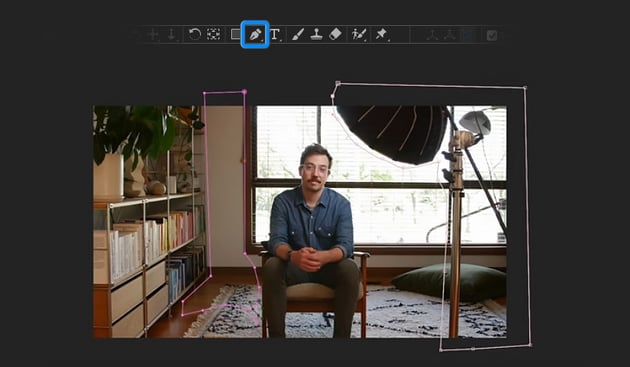Screen dimensions: 630x367
Task: Select the Rectangle shape tool
Action: tap(235, 35)
